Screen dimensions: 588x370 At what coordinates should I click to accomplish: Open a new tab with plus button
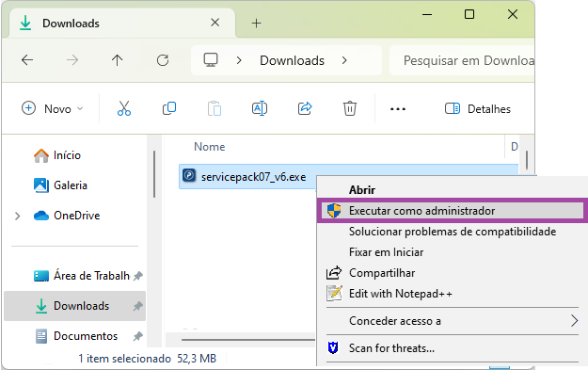point(256,24)
